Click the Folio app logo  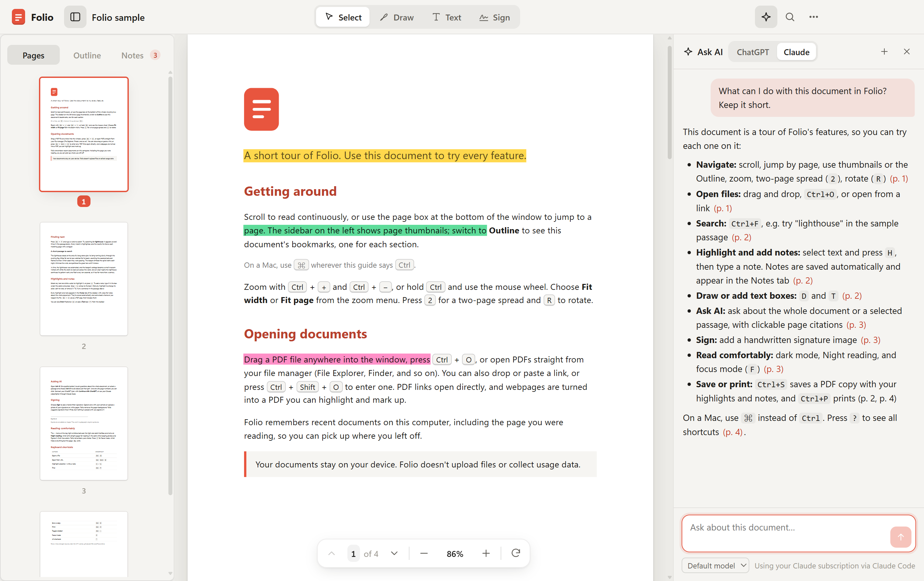click(x=18, y=17)
